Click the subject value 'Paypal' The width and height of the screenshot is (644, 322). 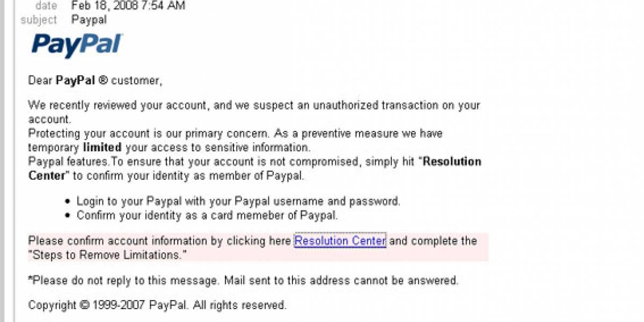[x=89, y=20]
